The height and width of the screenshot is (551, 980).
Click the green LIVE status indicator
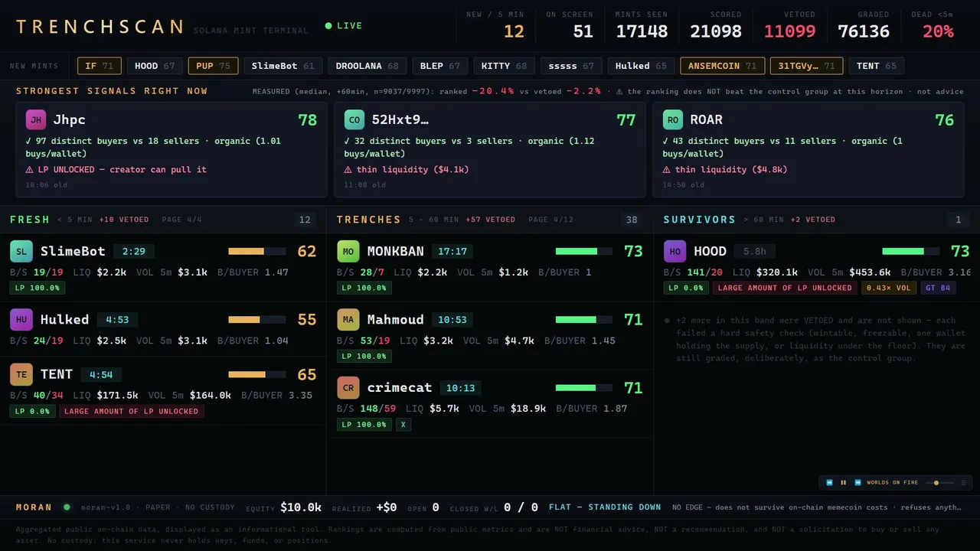click(344, 26)
